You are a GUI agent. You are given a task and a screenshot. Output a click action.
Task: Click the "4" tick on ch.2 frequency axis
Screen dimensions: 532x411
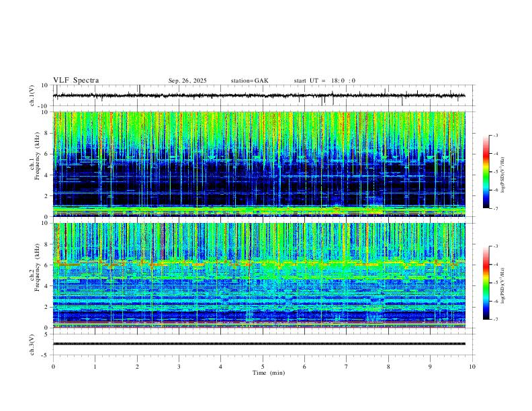pos(47,286)
